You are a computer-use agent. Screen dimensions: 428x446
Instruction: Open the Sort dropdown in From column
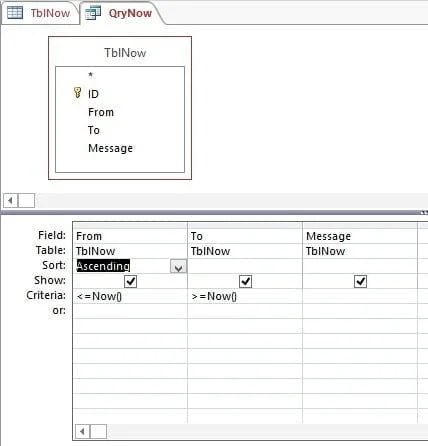(x=178, y=267)
